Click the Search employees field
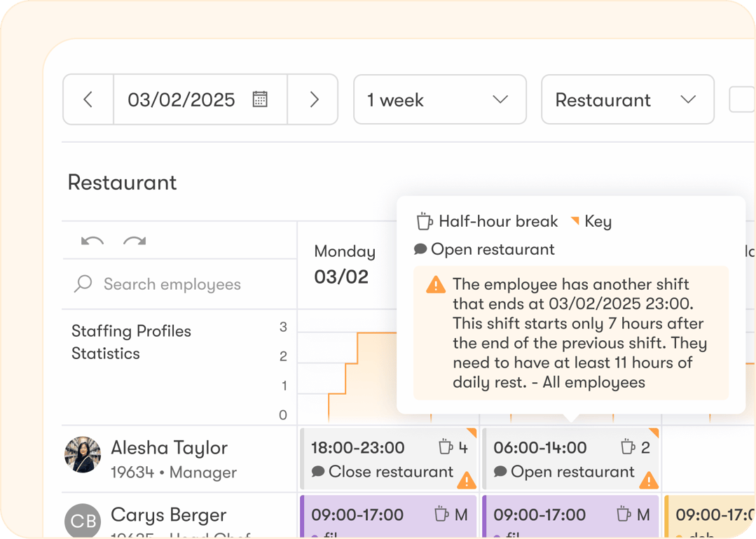 pyautogui.click(x=179, y=284)
